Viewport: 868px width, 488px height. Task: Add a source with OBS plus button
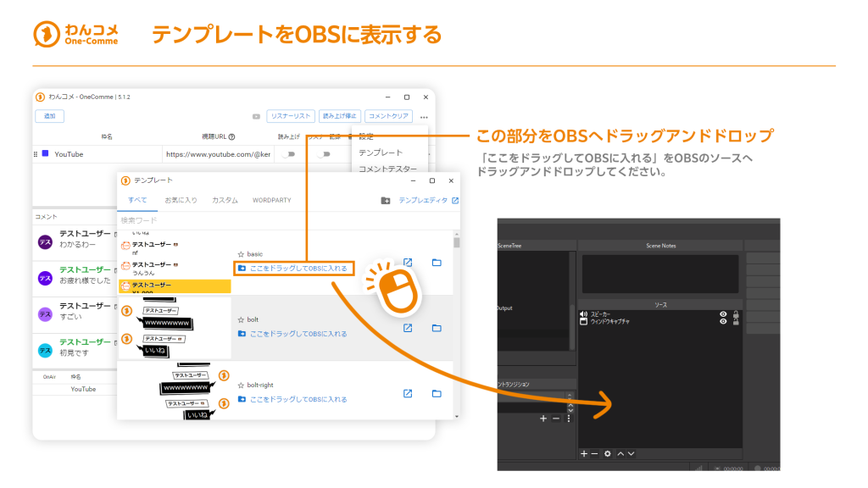click(583, 454)
